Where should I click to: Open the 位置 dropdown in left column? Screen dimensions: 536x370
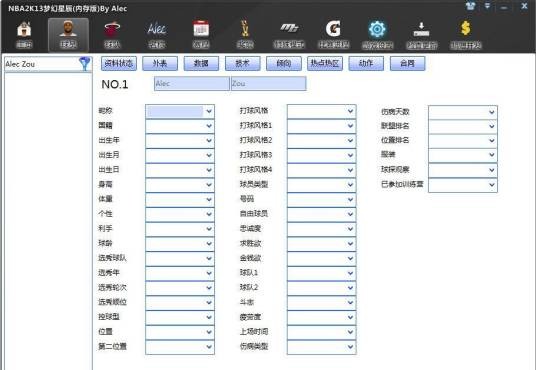(180, 332)
